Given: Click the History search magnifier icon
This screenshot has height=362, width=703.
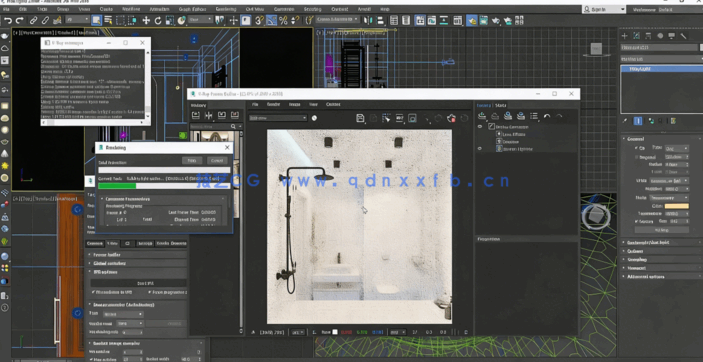Looking at the screenshot, I should tap(233, 127).
